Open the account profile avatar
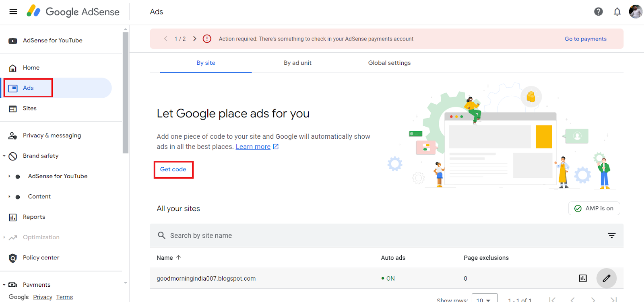This screenshot has width=644, height=302. click(x=636, y=12)
